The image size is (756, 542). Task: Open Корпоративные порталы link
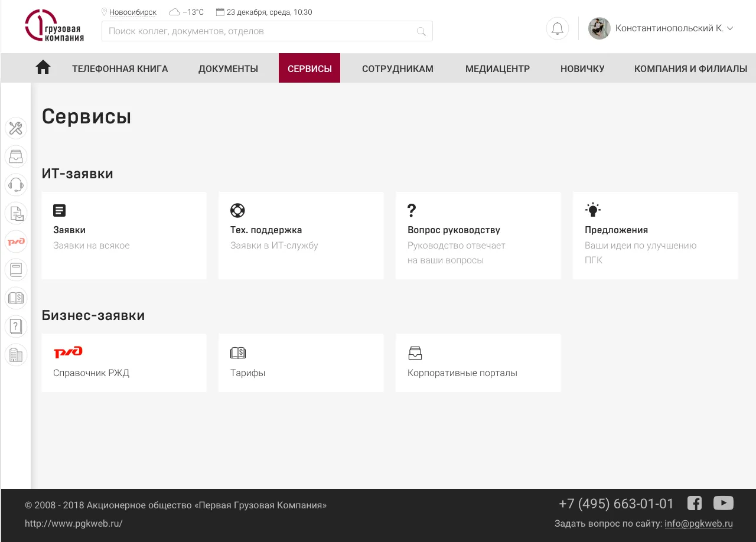tap(462, 373)
